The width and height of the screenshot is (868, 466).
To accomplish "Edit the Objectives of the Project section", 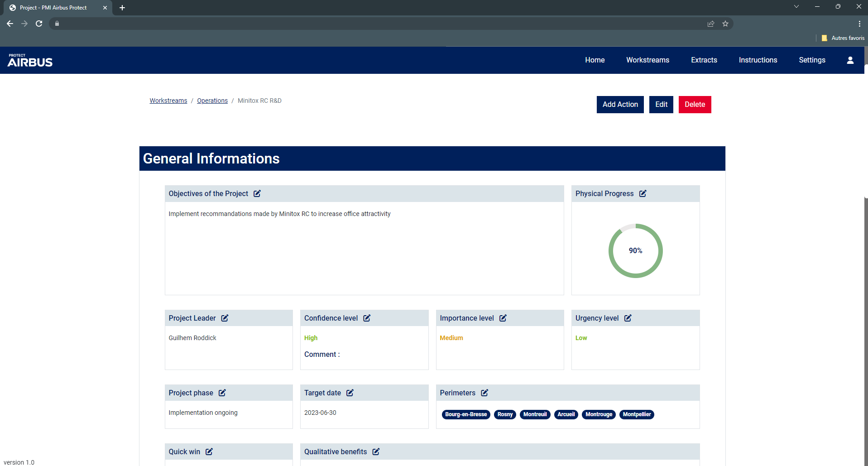I will (257, 193).
